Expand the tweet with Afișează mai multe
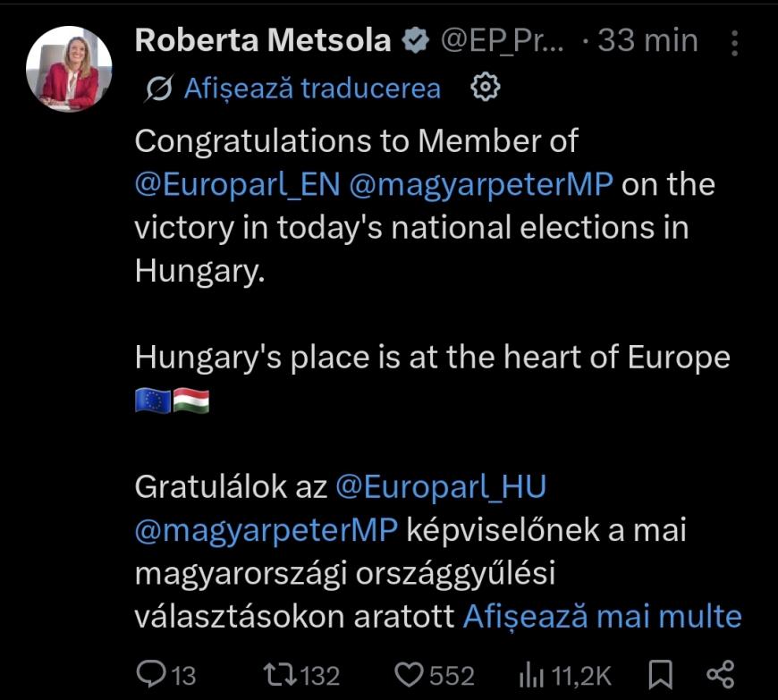Screen dimensions: 778x700 [x=604, y=615]
